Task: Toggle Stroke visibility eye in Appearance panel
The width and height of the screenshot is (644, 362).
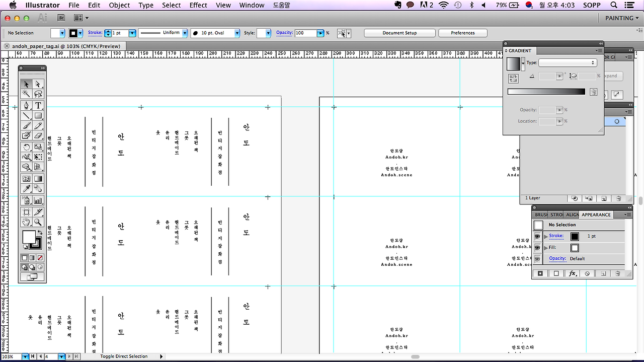Action: tap(537, 236)
